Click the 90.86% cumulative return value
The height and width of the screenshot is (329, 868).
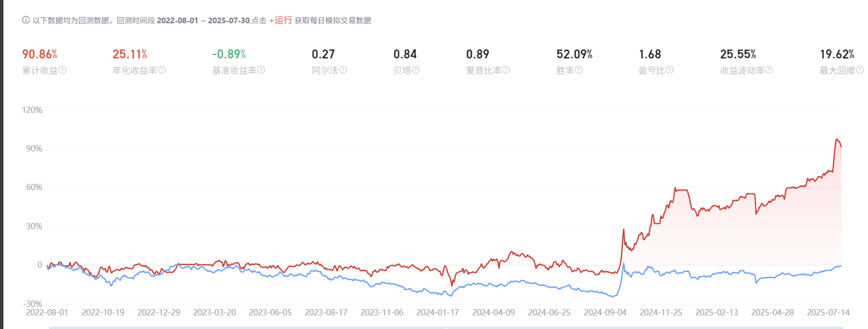click(x=40, y=54)
